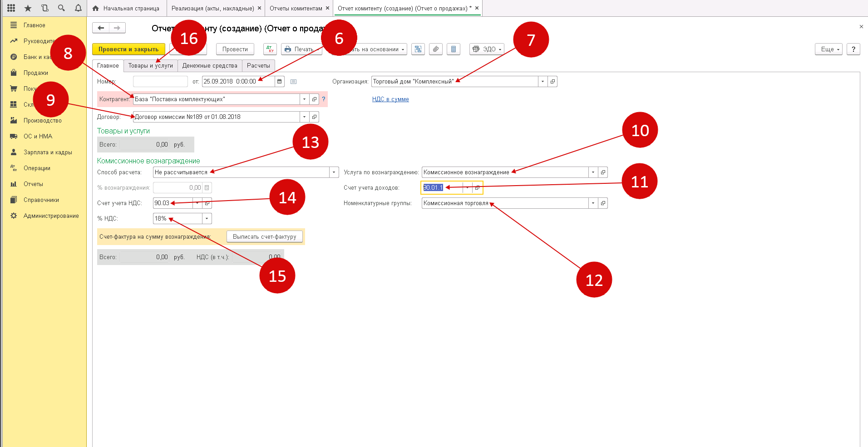Expand the Организация dropdown list

click(x=542, y=82)
